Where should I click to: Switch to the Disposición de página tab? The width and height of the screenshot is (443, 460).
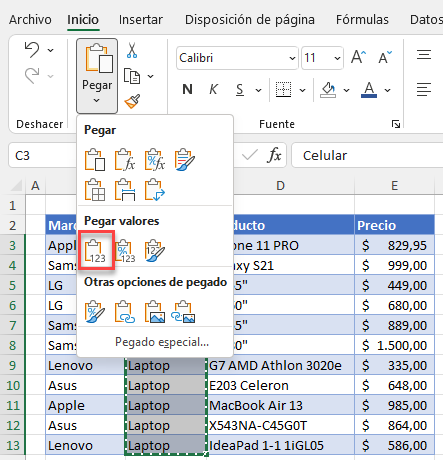click(250, 20)
